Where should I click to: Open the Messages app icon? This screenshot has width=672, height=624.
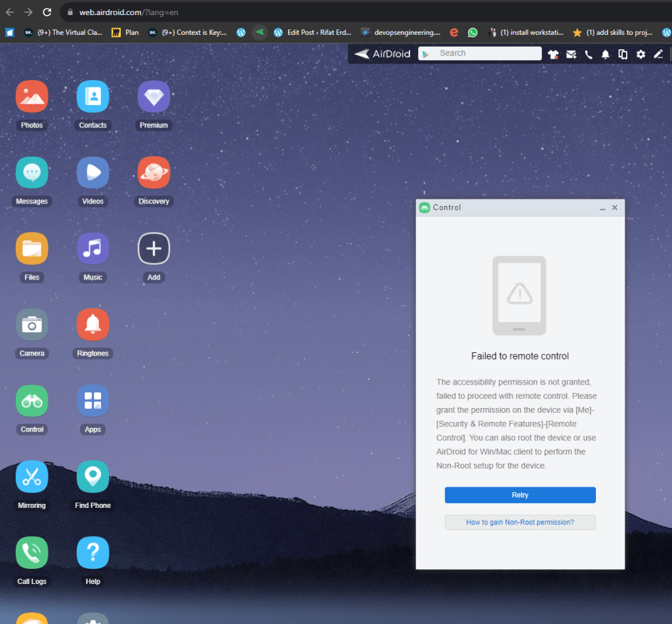(x=31, y=173)
